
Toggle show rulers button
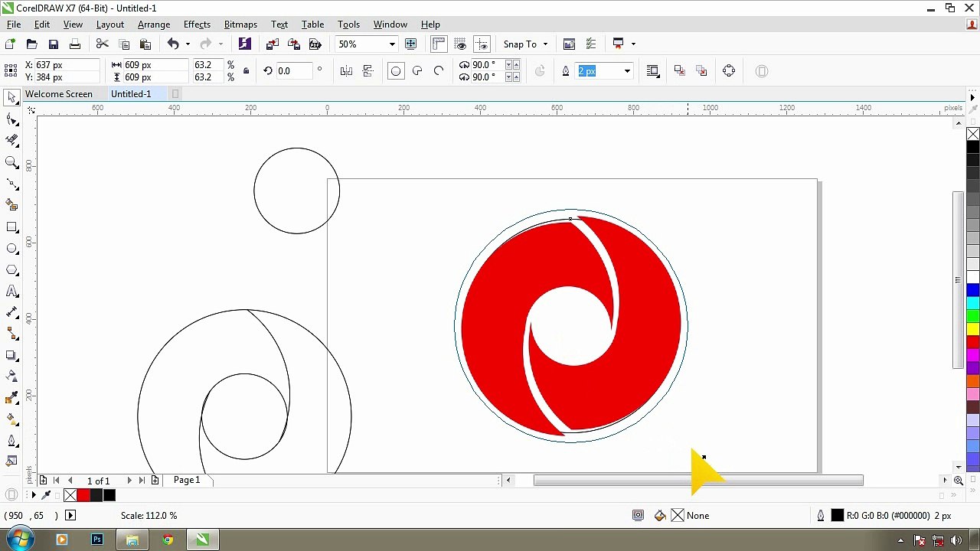(439, 44)
